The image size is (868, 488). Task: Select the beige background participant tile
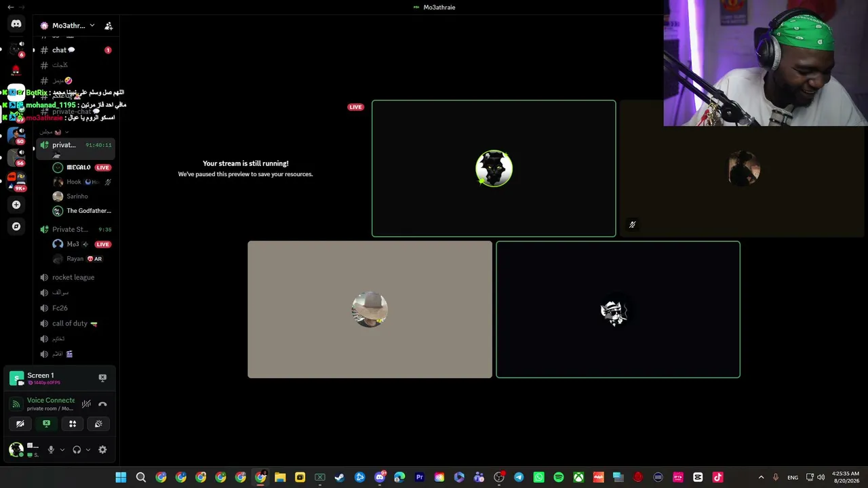370,310
